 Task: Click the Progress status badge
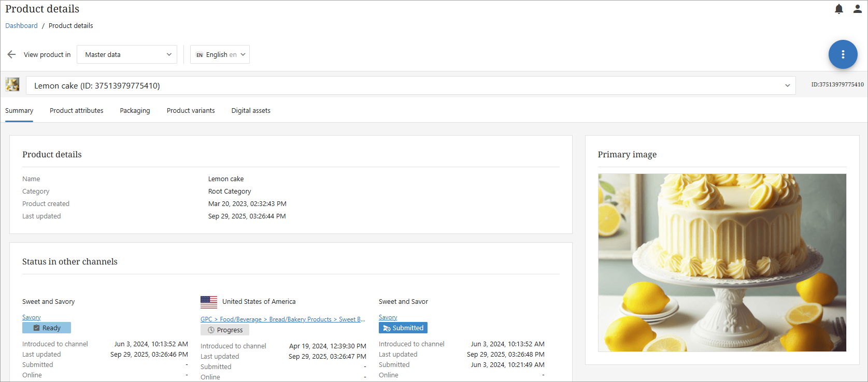(225, 330)
